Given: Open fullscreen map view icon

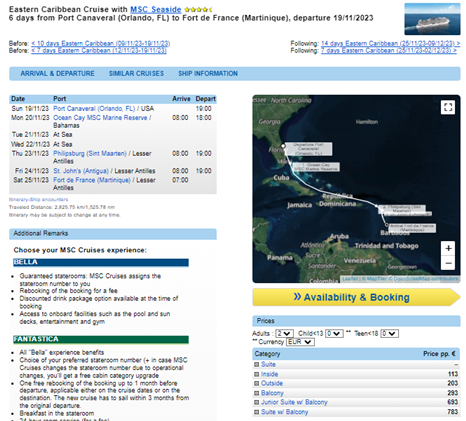Looking at the screenshot, I should click(x=448, y=107).
